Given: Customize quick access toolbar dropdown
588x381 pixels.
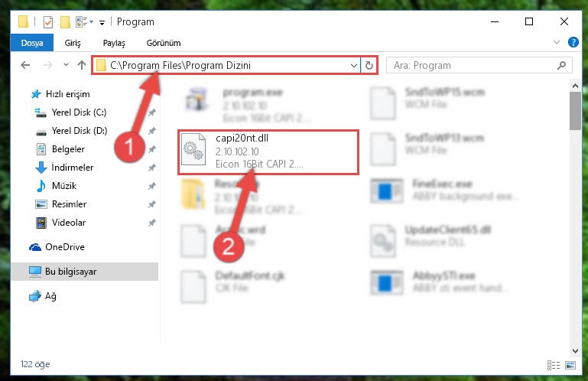Looking at the screenshot, I should (102, 22).
